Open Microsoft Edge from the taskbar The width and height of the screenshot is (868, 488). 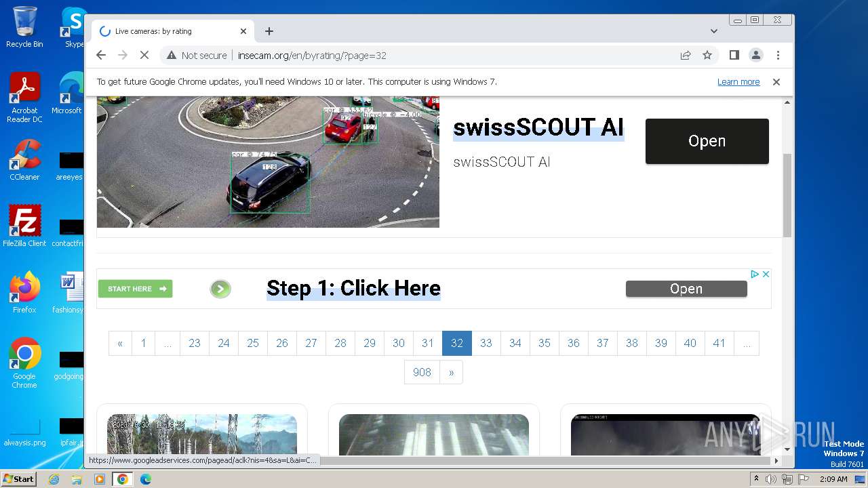[x=146, y=479]
